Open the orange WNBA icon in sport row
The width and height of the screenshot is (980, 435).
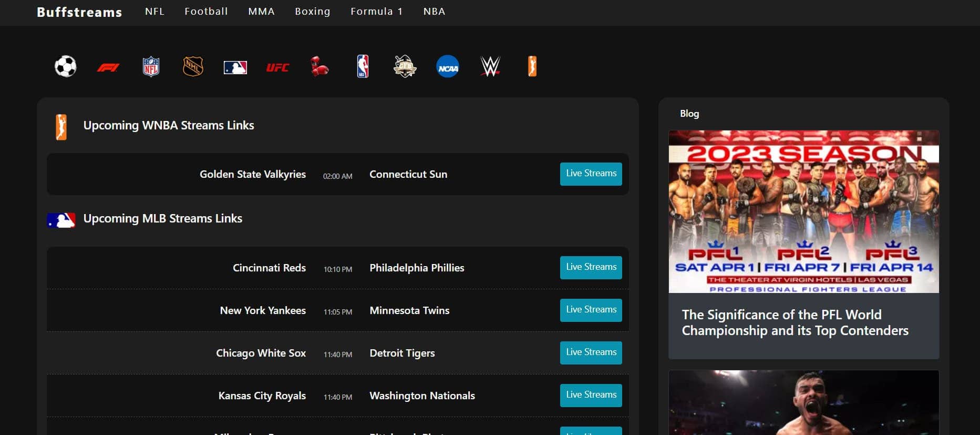click(x=532, y=67)
